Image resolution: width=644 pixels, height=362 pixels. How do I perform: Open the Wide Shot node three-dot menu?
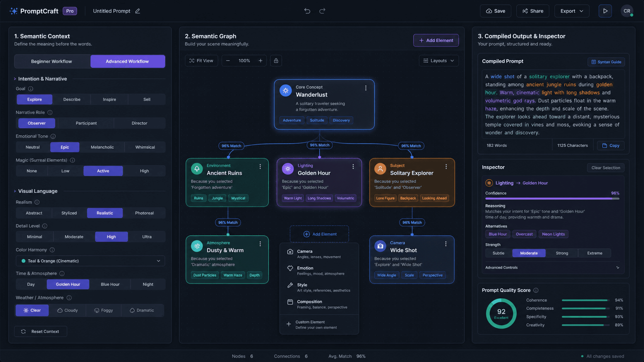[446, 244]
